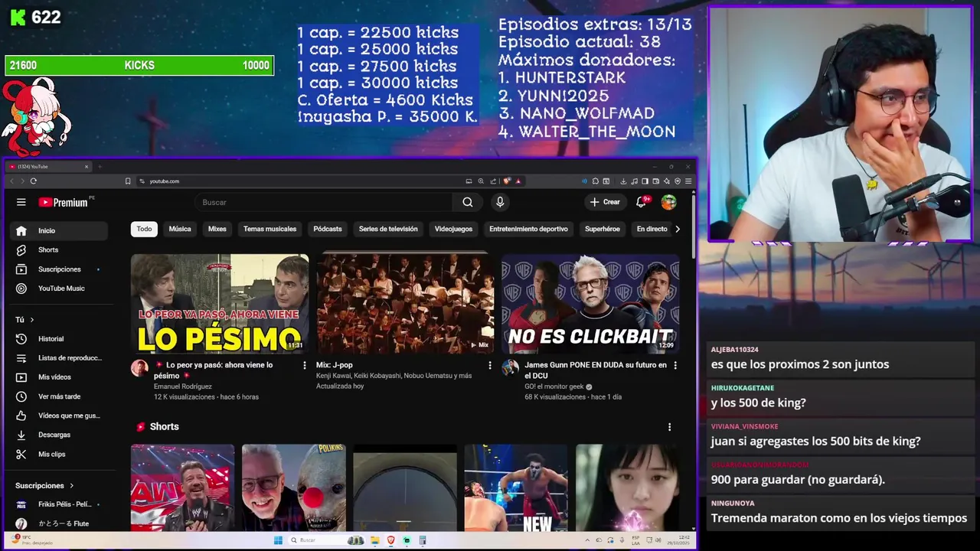Expand the Suscripciones section header

point(44,485)
